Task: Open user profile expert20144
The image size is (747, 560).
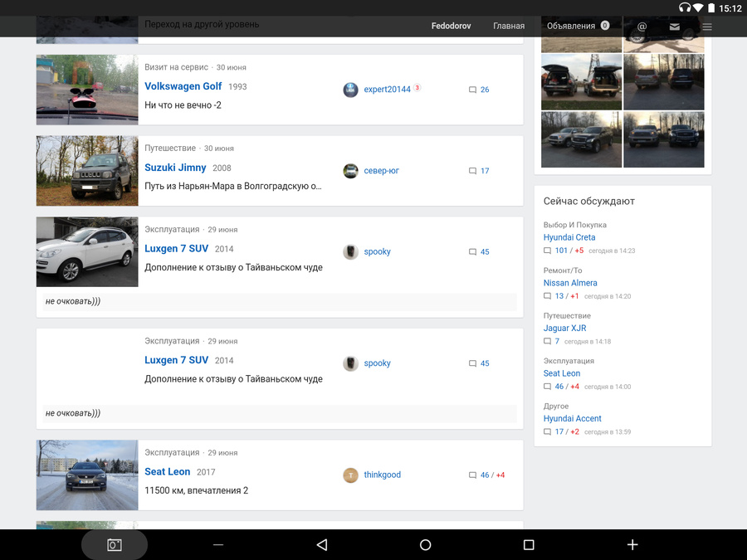Action: coord(388,90)
